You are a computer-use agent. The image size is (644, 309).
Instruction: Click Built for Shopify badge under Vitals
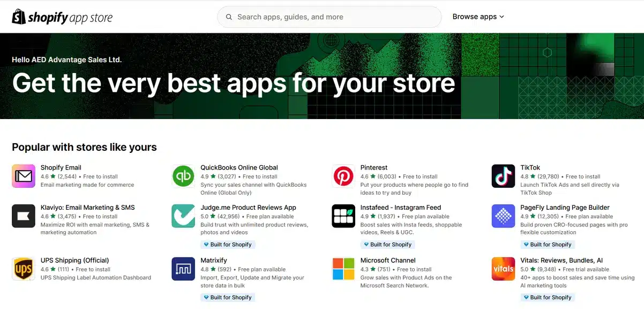pos(547,297)
